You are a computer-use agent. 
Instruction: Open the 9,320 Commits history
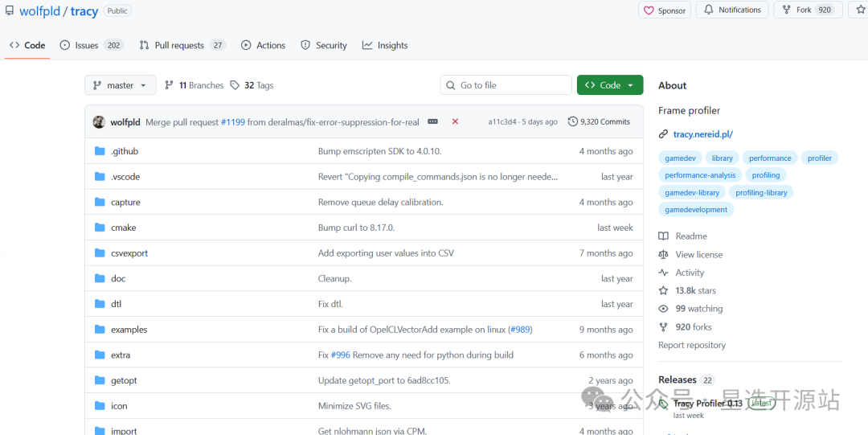point(599,122)
